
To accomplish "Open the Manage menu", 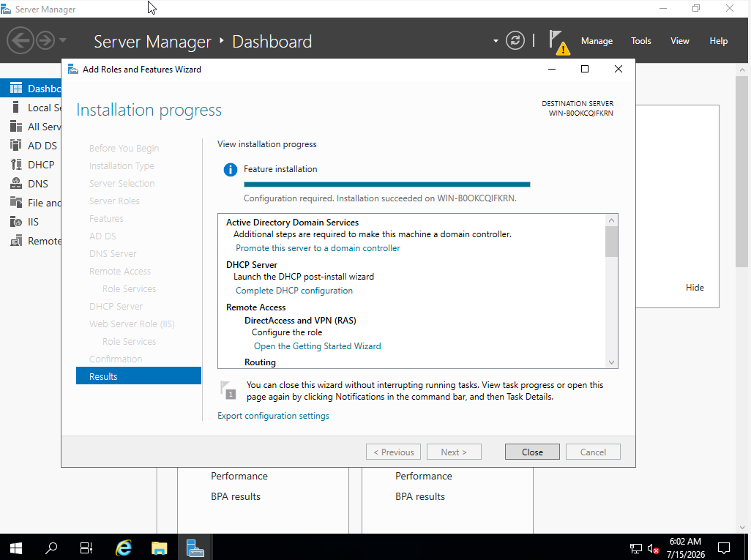I will click(597, 41).
